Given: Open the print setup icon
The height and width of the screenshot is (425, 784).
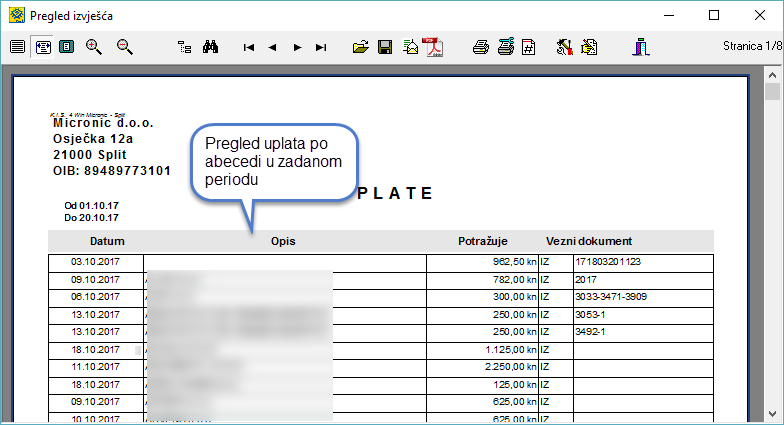Looking at the screenshot, I should [505, 47].
